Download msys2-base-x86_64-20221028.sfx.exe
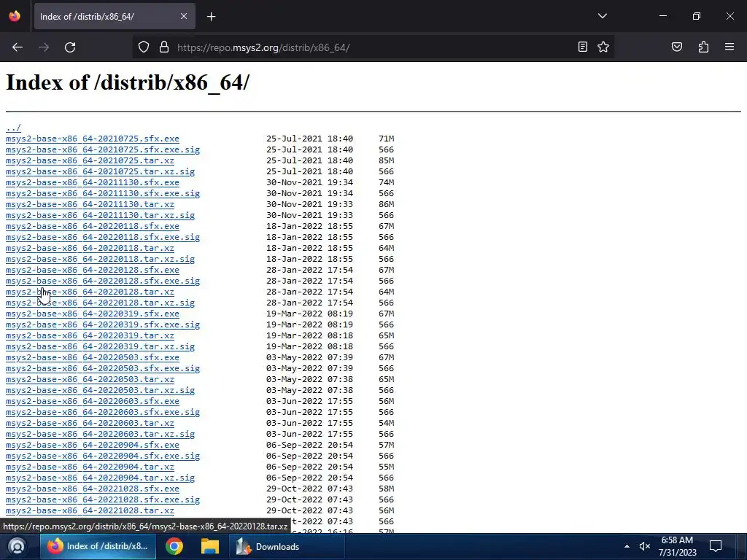 click(93, 489)
